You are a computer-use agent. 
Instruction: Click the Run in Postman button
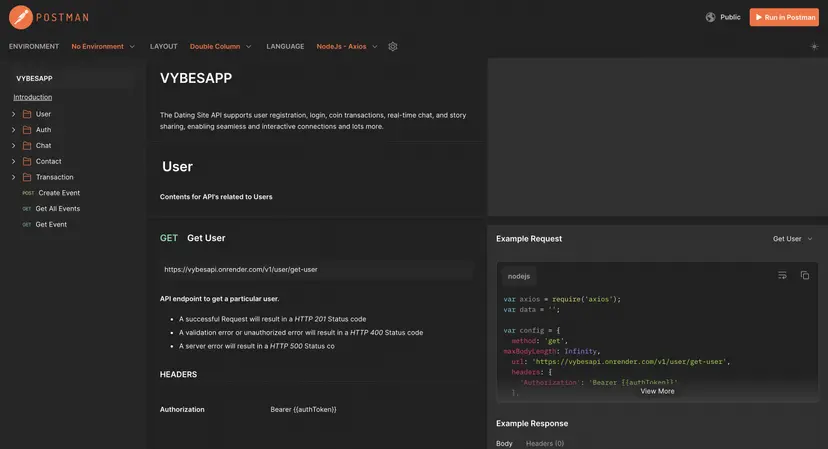(784, 17)
